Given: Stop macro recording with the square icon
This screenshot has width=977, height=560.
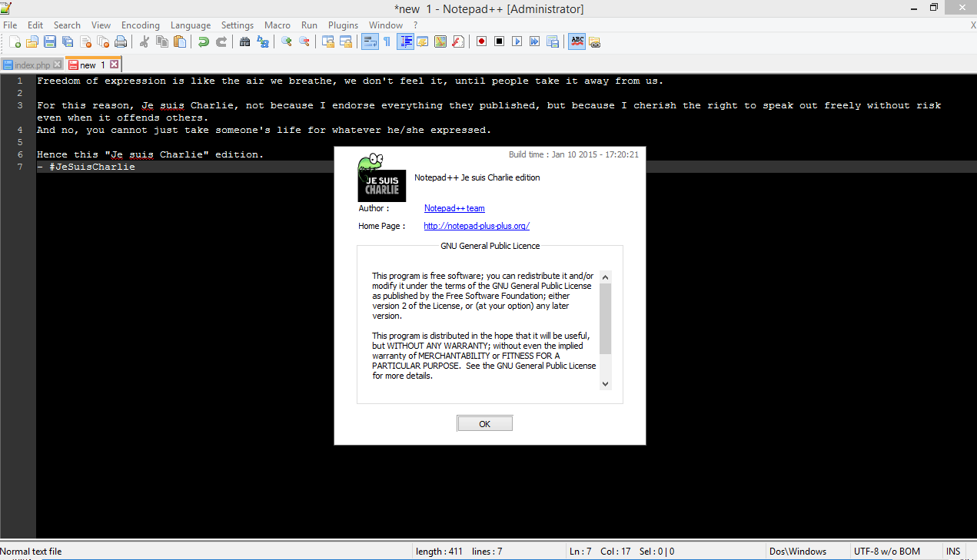Looking at the screenshot, I should pyautogui.click(x=499, y=41).
